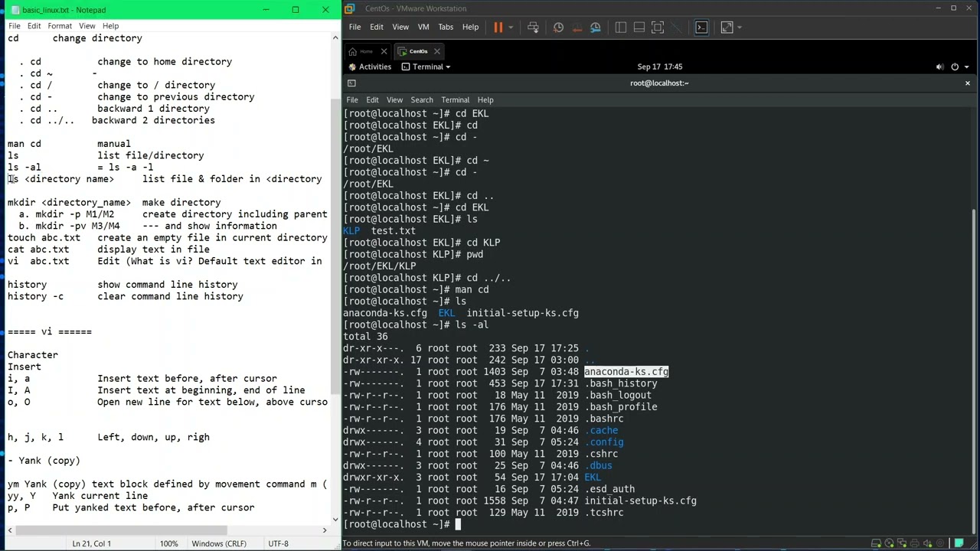Close the root@localhost terminal window

967,83
